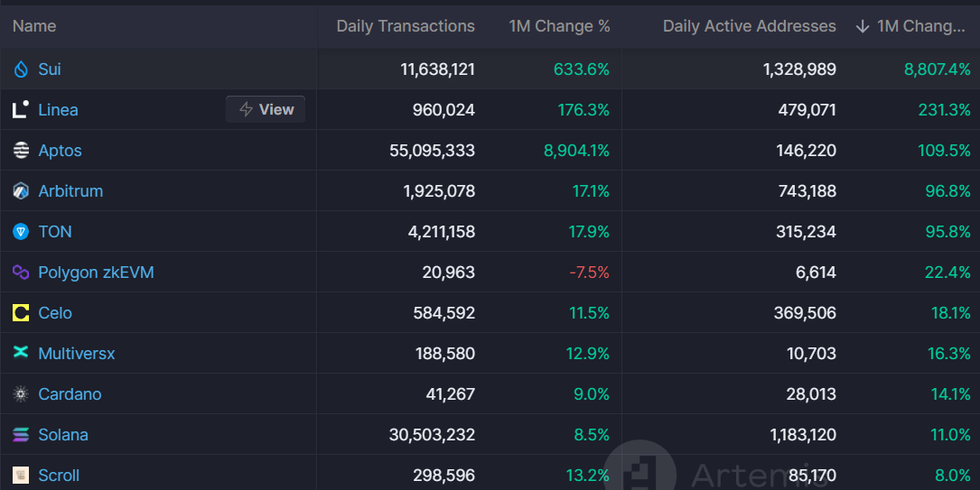This screenshot has width=980, height=490.
Task: Click the Scroll logo icon
Action: click(21, 475)
